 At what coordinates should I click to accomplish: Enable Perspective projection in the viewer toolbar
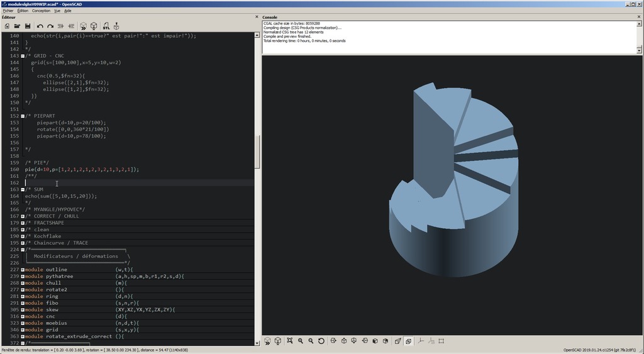click(x=397, y=341)
